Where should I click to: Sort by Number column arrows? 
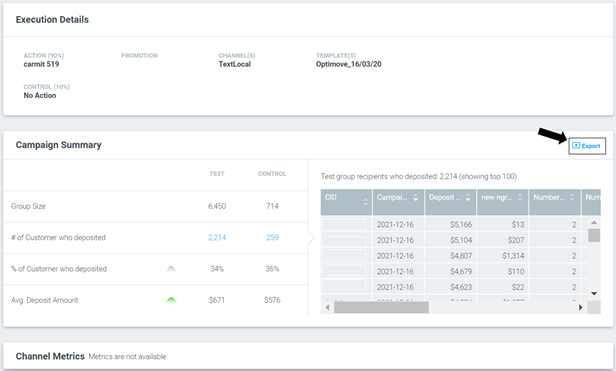point(572,198)
